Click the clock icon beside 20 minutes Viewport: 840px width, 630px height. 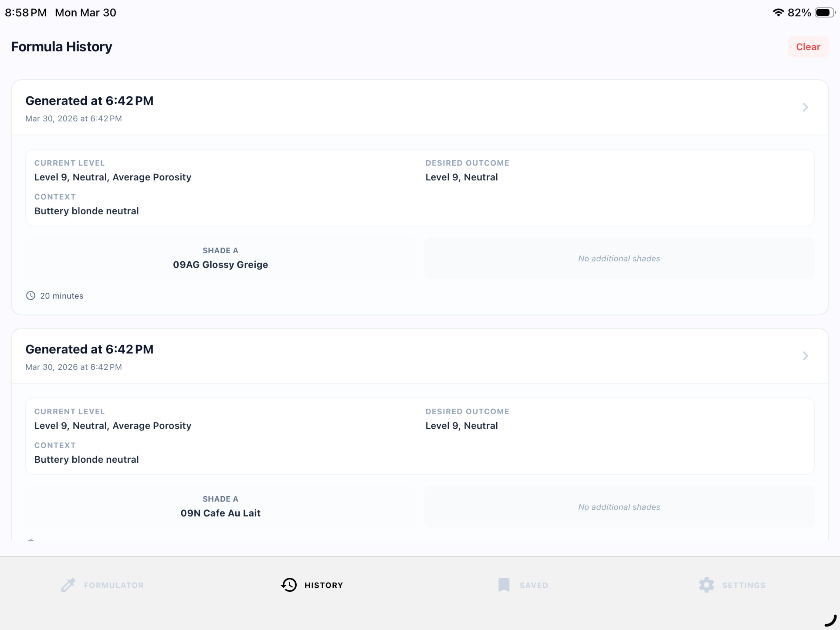(31, 295)
